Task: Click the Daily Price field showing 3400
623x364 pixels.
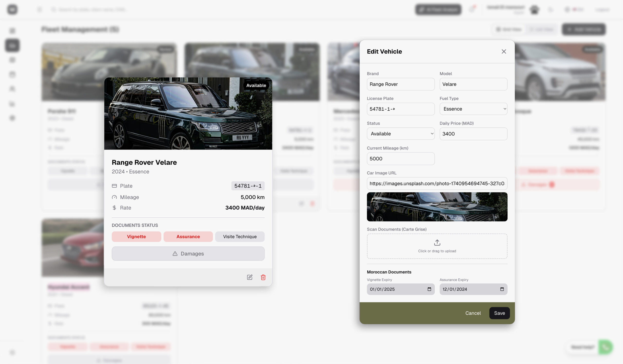Action: (473, 133)
